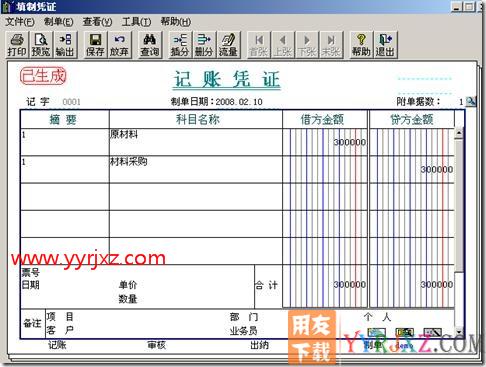Minimize the 填制凭证 window
The width and height of the screenshot is (486, 367).
456,6
